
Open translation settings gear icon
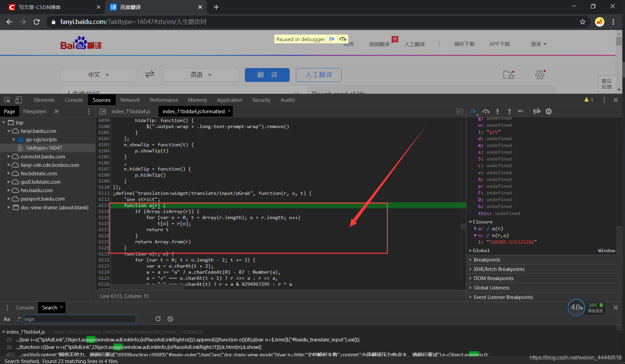click(540, 74)
